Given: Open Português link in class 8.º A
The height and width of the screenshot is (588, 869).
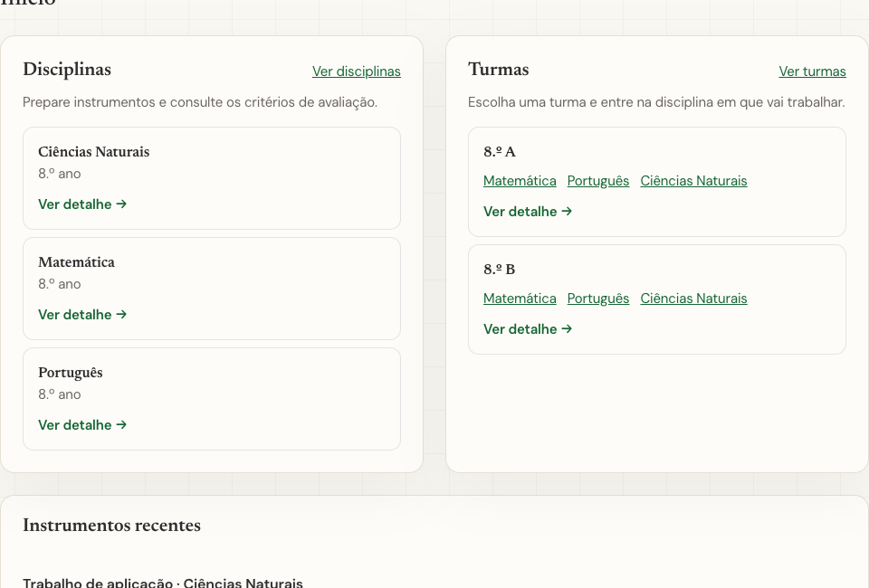Looking at the screenshot, I should pos(598,181).
